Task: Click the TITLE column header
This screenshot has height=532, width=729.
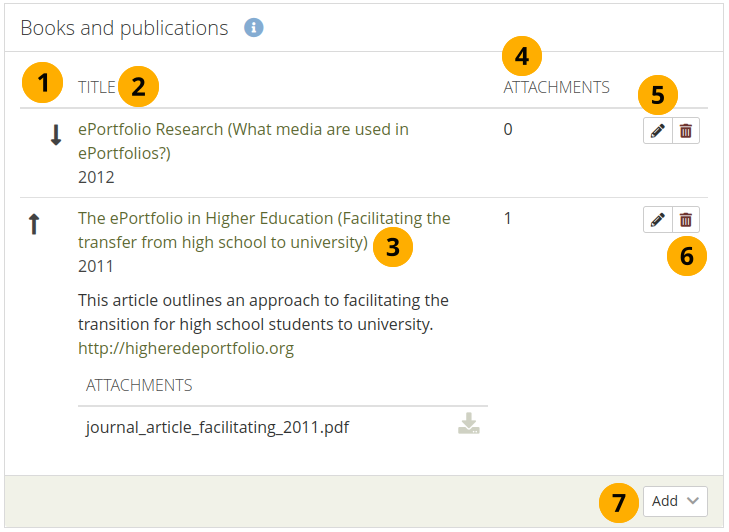Action: coord(97,87)
